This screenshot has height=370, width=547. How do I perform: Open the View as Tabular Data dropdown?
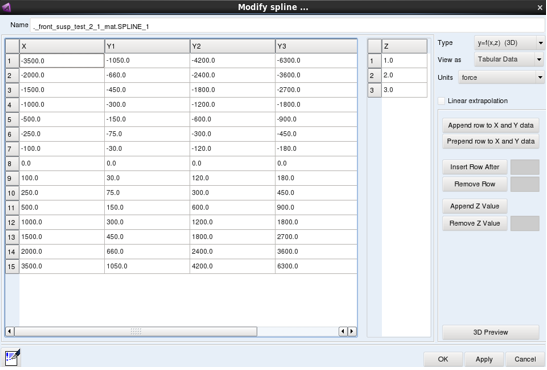509,59
